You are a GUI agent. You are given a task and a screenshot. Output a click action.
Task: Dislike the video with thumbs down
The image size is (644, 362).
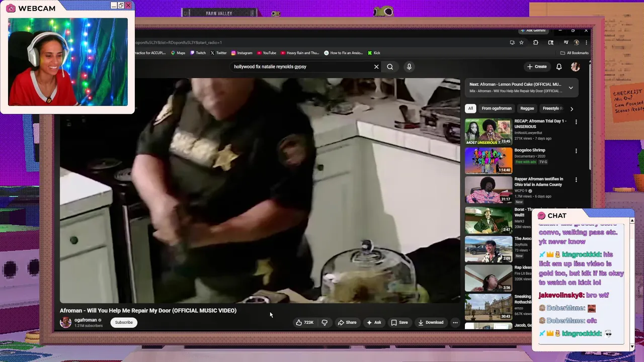pos(325,322)
